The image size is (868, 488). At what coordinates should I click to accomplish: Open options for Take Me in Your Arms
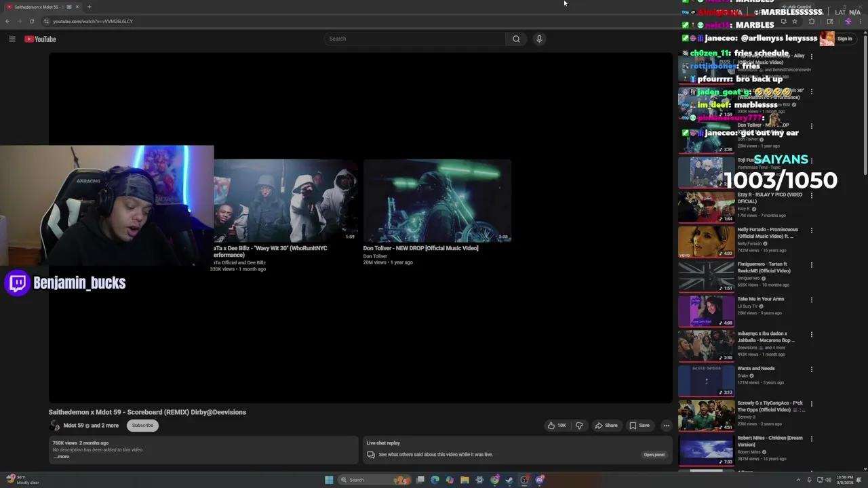point(811,300)
